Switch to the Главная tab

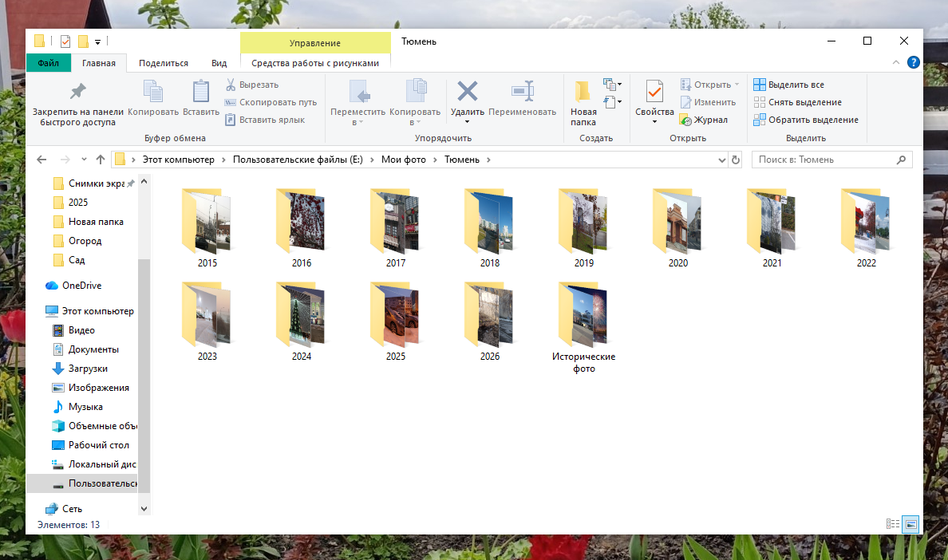[x=98, y=63]
